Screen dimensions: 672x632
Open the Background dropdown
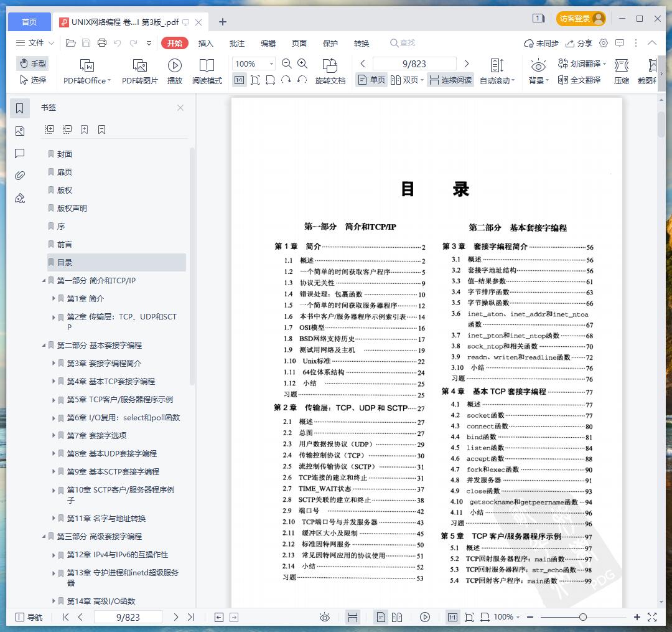(538, 72)
